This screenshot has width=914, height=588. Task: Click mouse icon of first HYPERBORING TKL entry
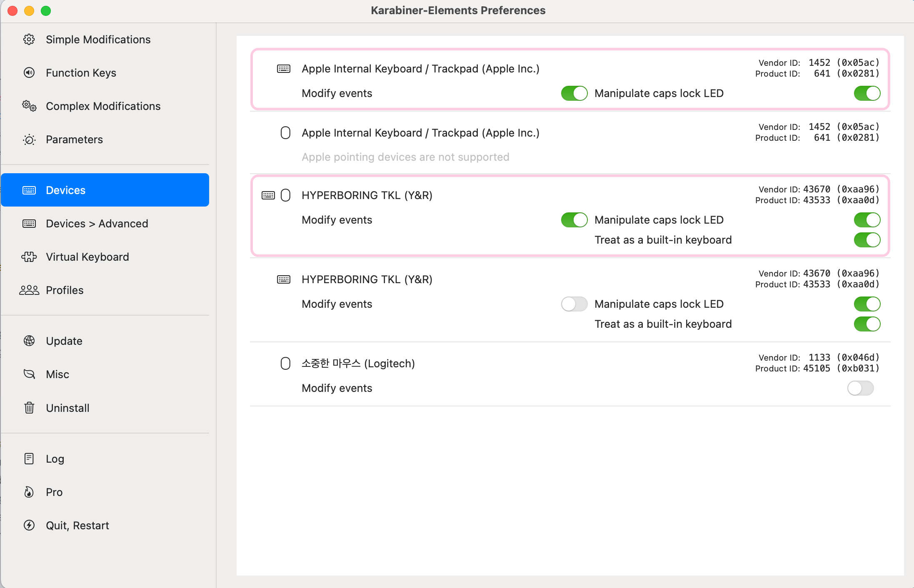point(285,195)
